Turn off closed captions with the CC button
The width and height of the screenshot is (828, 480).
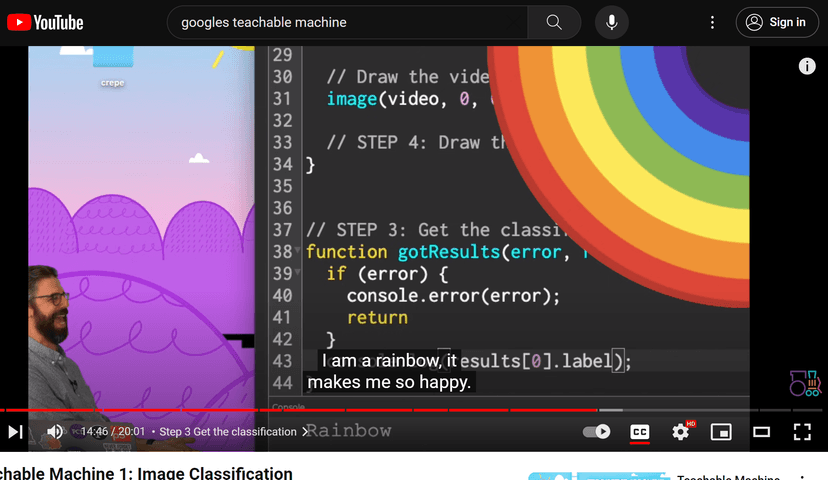[639, 432]
